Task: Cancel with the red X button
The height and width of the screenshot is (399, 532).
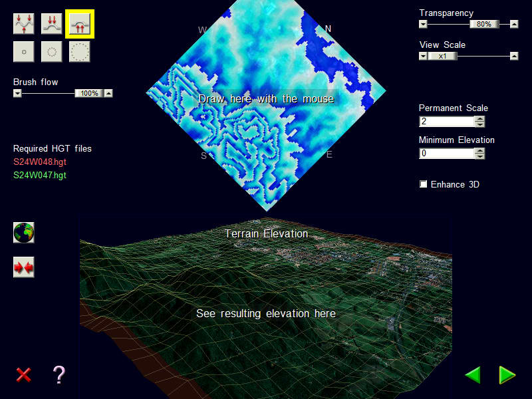Action: pyautogui.click(x=24, y=374)
